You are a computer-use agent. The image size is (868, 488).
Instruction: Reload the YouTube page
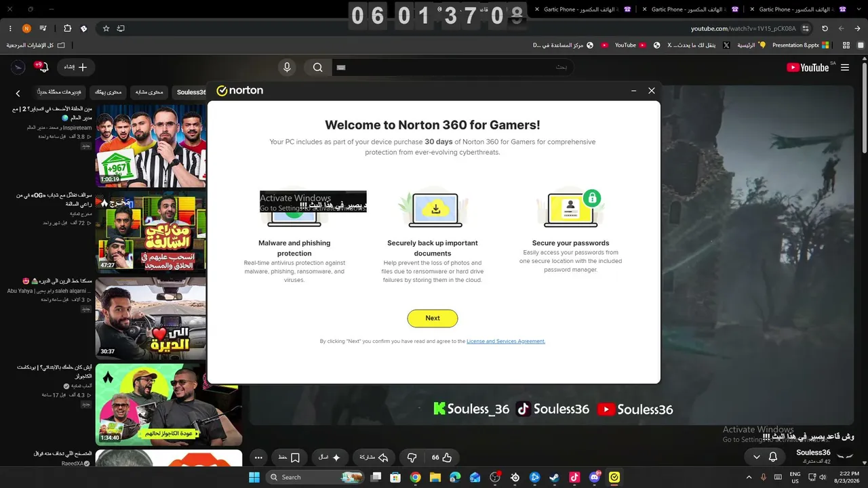tap(825, 28)
